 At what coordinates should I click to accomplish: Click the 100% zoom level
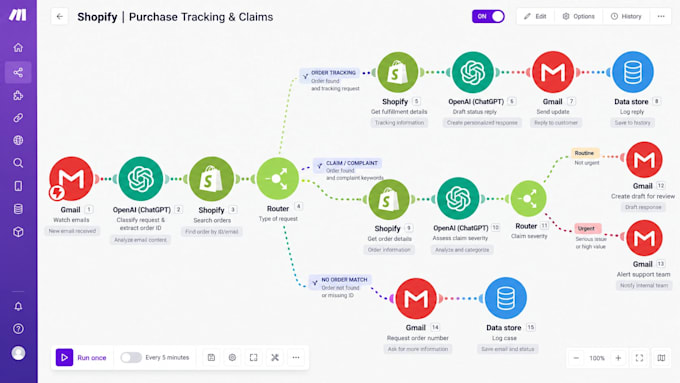[597, 358]
